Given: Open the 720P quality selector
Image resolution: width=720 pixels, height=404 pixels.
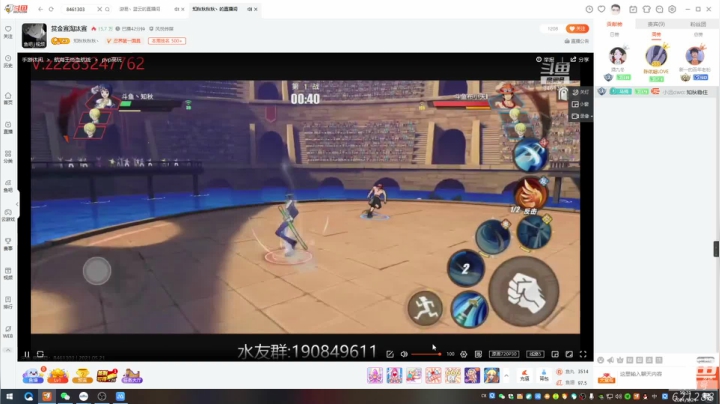Looking at the screenshot, I should pyautogui.click(x=504, y=354).
